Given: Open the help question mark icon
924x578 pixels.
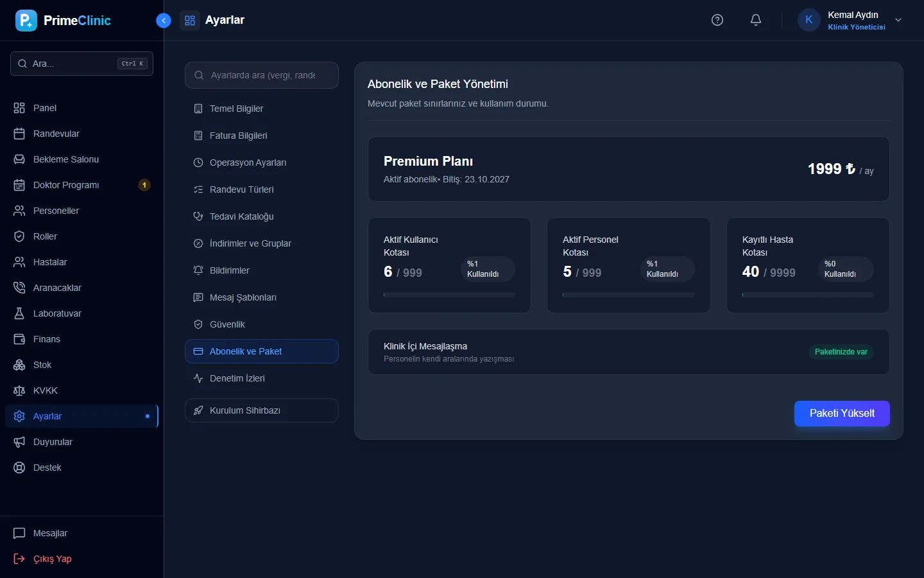Looking at the screenshot, I should click(717, 20).
